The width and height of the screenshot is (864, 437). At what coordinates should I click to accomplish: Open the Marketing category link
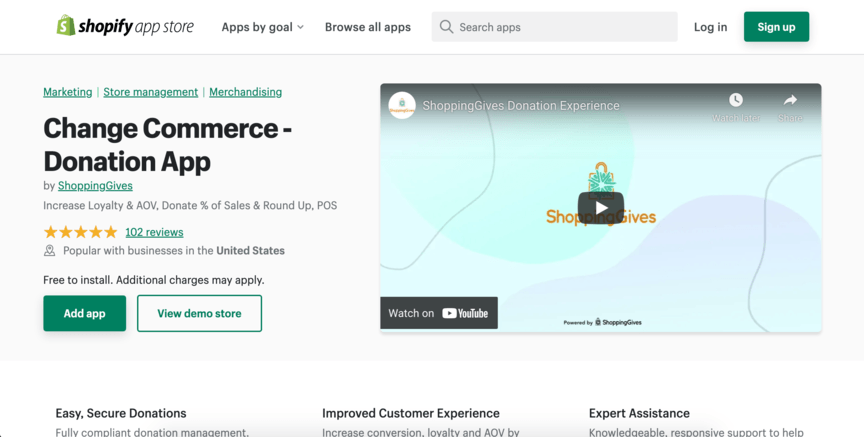click(x=68, y=92)
